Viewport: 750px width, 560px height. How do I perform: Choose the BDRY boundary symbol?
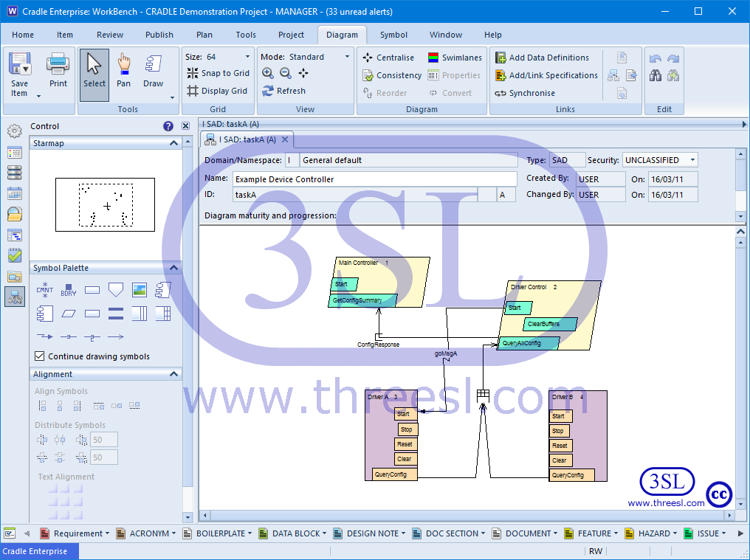67,289
